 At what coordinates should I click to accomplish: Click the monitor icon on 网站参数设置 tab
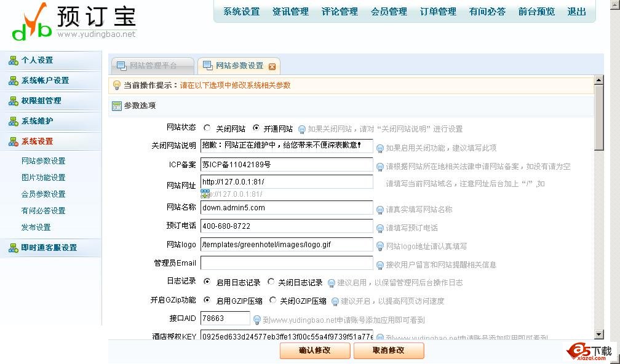click(208, 66)
